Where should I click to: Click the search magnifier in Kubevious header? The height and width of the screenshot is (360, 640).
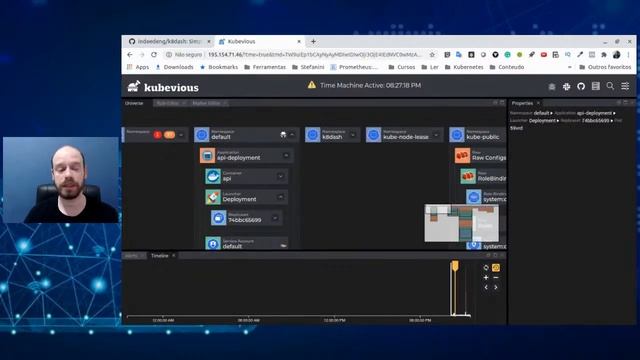[610, 86]
